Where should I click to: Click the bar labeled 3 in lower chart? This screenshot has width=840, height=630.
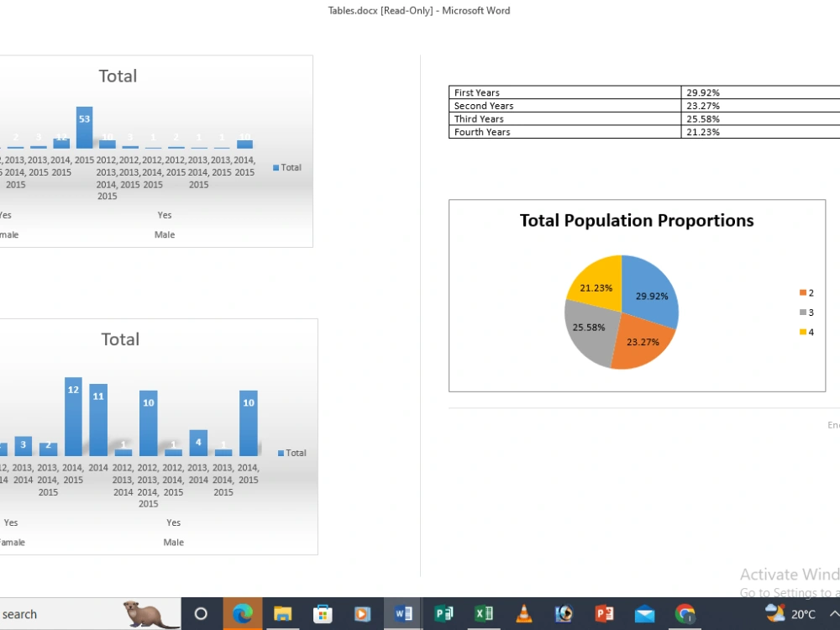(23, 446)
